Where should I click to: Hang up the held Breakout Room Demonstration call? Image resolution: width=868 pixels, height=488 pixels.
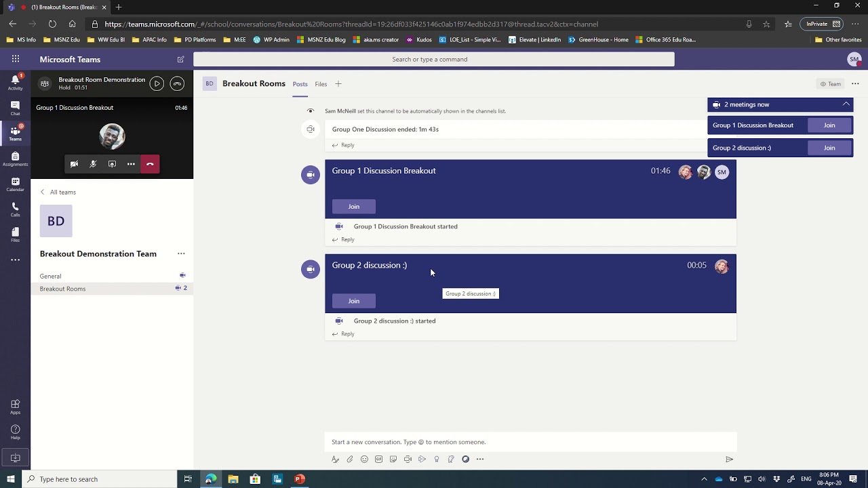(x=177, y=83)
